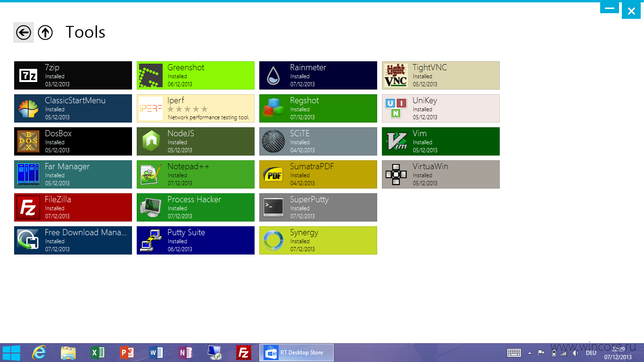
Task: Click the Far Manager icon
Action: click(x=28, y=174)
